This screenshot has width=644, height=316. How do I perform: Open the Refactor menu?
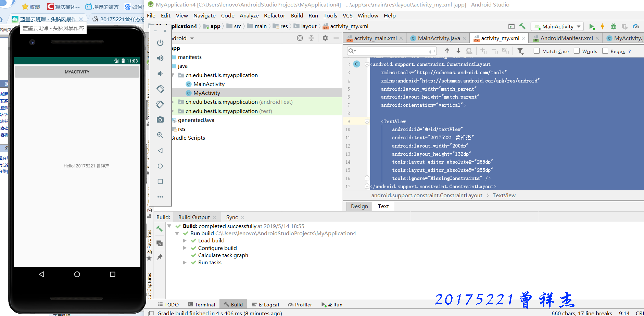point(274,15)
